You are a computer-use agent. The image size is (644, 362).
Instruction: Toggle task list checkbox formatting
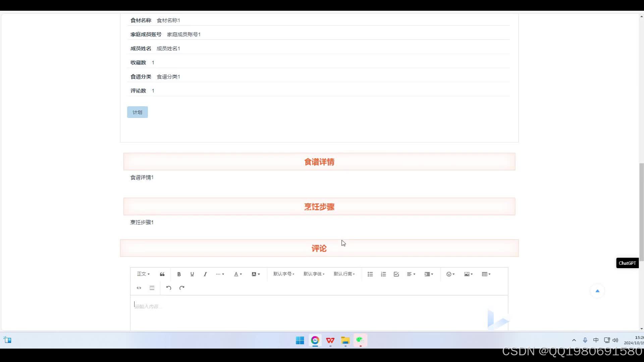(x=396, y=274)
